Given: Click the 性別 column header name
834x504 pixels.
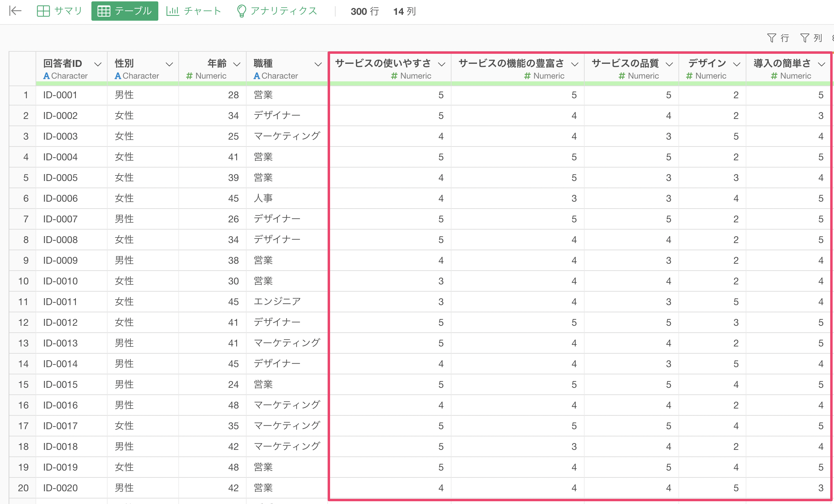Looking at the screenshot, I should (124, 63).
